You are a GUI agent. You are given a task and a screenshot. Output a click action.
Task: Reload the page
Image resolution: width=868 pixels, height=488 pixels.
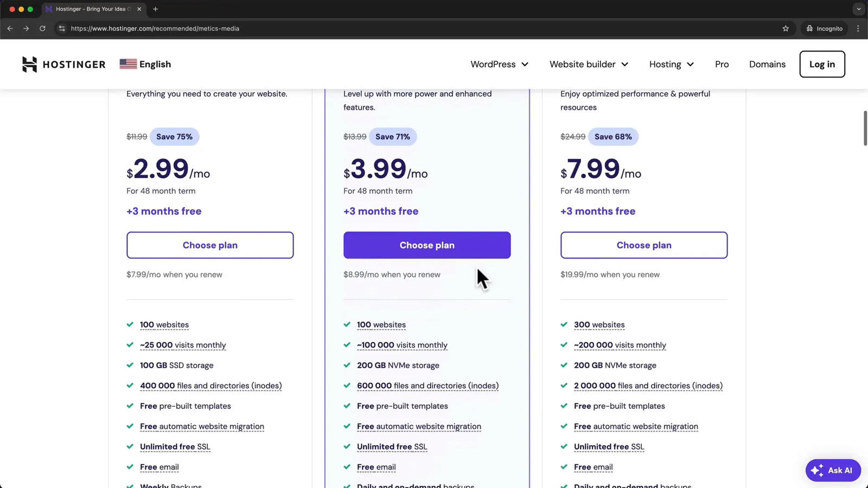coord(42,28)
